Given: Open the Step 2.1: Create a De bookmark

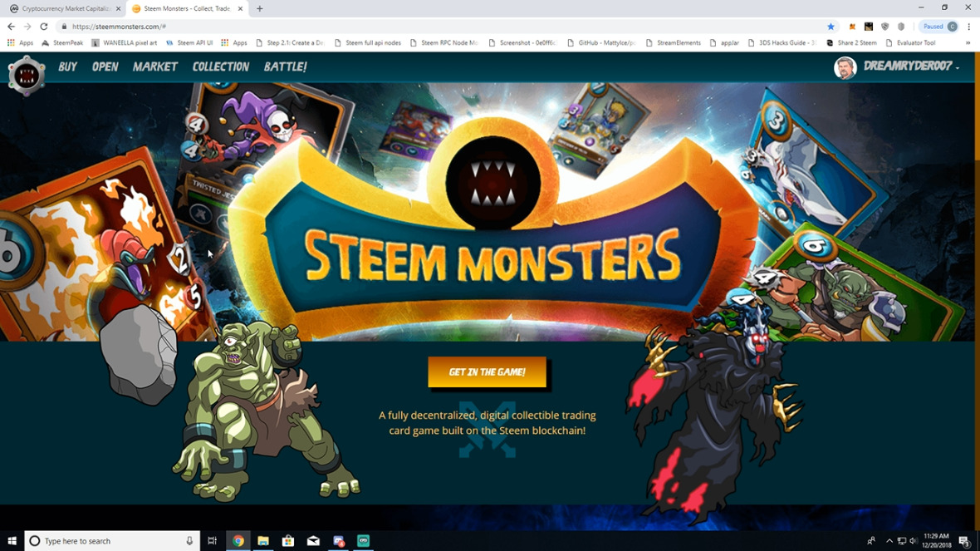Looking at the screenshot, I should pyautogui.click(x=290, y=42).
